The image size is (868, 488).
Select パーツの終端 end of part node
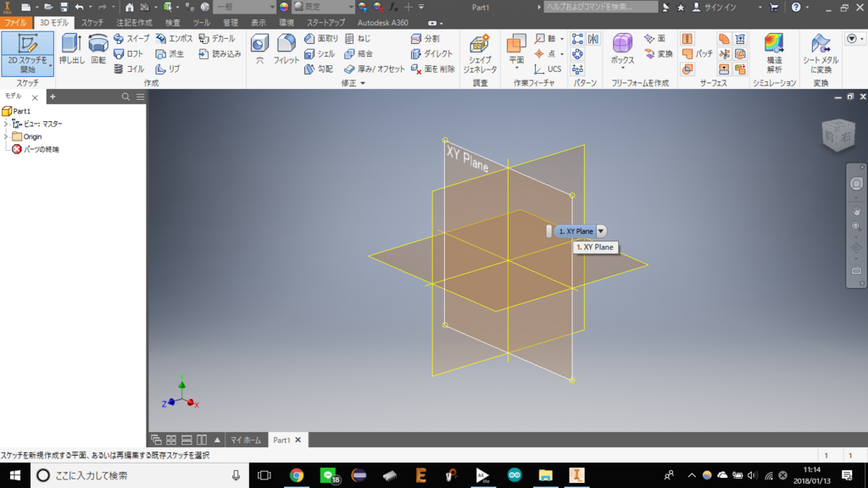point(36,149)
